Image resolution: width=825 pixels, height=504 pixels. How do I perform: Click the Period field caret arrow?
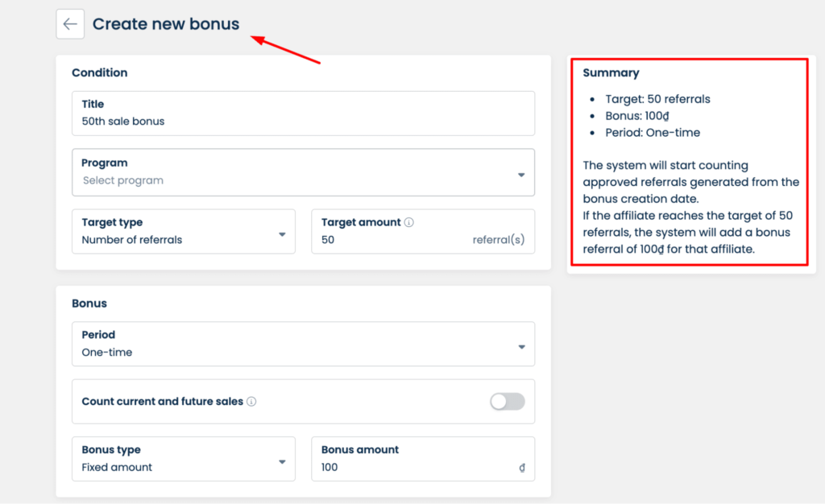pyautogui.click(x=521, y=347)
